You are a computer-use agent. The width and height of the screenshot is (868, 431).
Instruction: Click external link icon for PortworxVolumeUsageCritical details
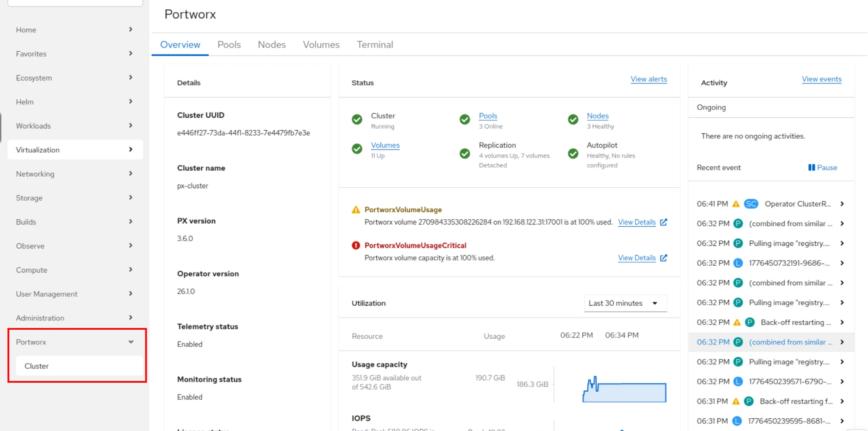click(x=664, y=258)
